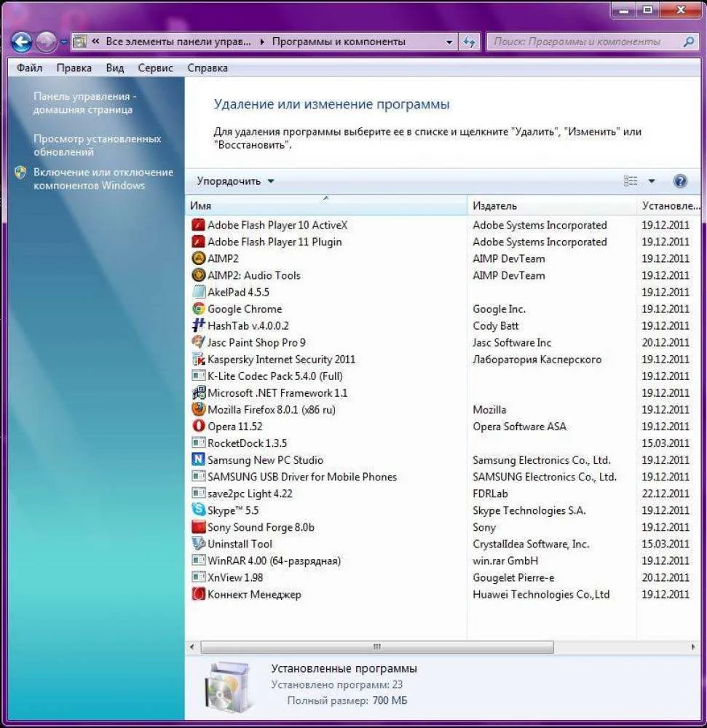Click the Лаборатория Касперского publisher cell
707x728 pixels.
pyautogui.click(x=537, y=360)
